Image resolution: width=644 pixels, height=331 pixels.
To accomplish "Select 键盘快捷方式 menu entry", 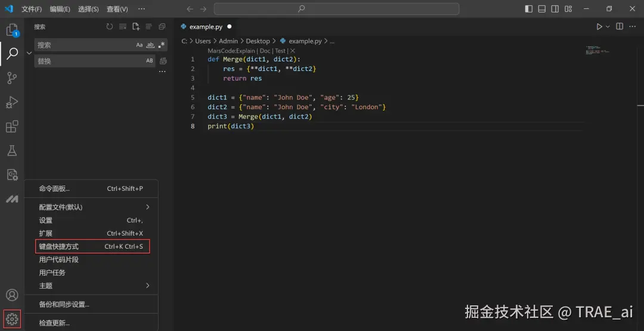I will (92, 247).
